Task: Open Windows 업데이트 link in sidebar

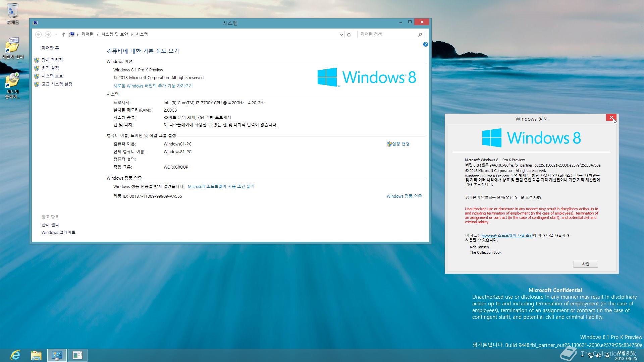Action: coord(59,232)
